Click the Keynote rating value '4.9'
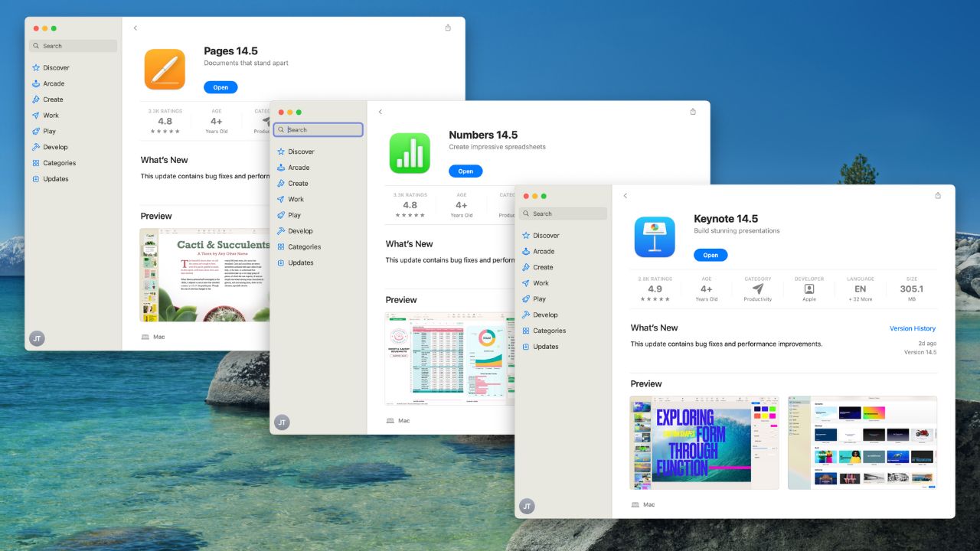Viewport: 980px width, 551px height. [655, 289]
